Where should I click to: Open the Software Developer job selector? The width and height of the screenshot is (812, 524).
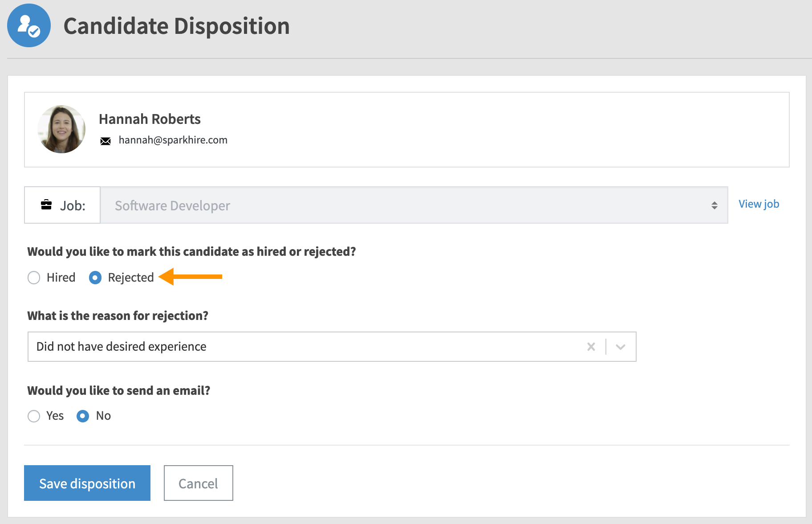click(414, 205)
